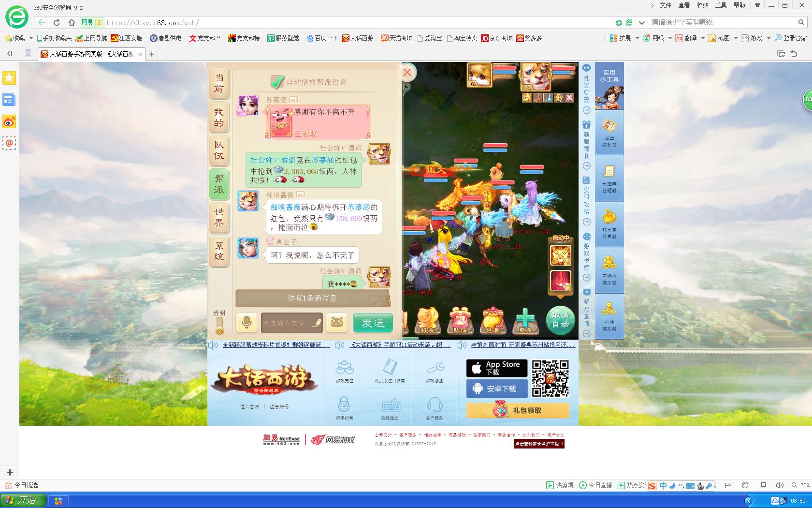
Task: Click the browser refresh button
Action: (x=57, y=22)
